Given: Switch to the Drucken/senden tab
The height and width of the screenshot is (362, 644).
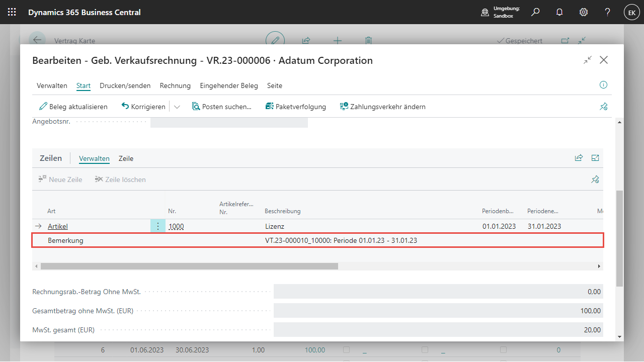Looking at the screenshot, I should pos(125,85).
